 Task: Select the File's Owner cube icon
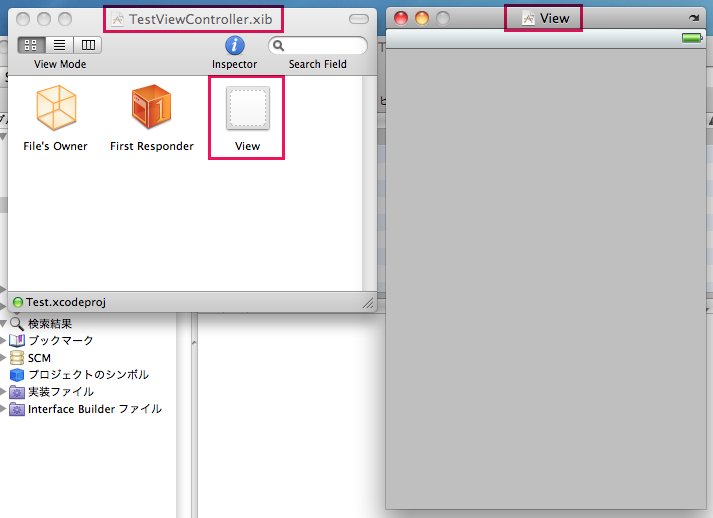click(x=56, y=108)
